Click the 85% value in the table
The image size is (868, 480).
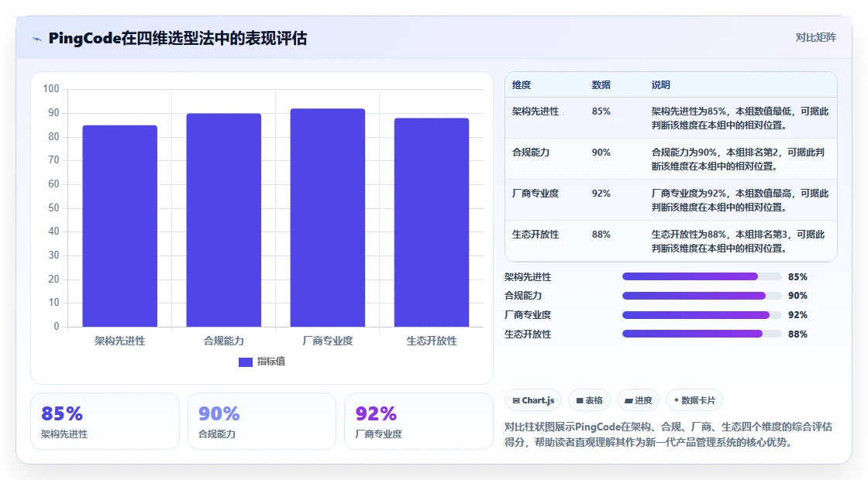601,111
